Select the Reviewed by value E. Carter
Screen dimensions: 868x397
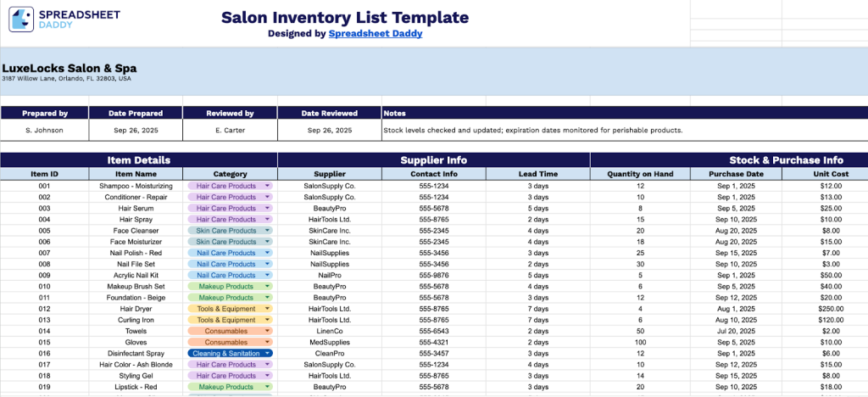pyautogui.click(x=230, y=131)
